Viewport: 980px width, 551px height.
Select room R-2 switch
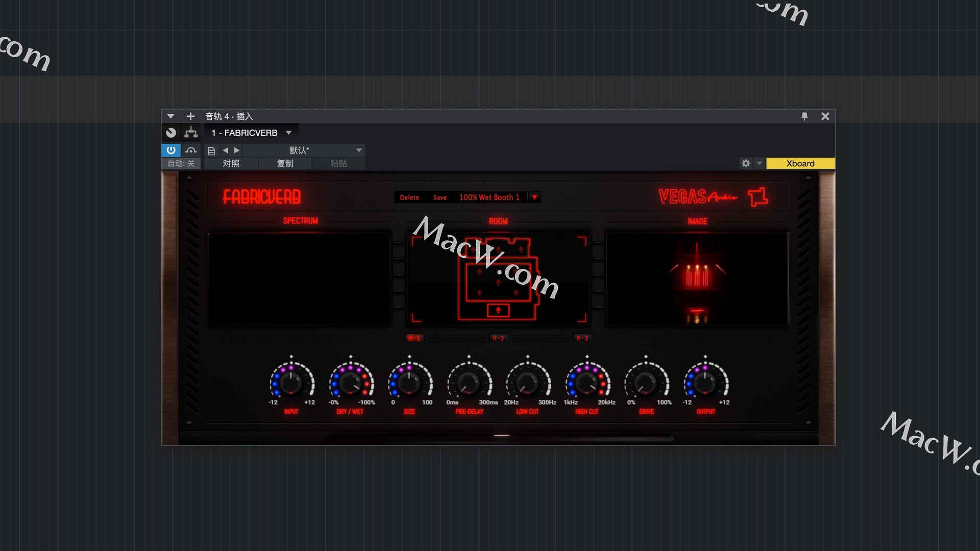click(x=498, y=338)
